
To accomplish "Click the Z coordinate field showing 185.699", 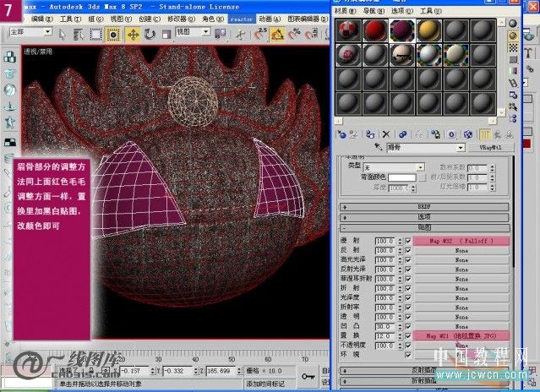I will click(x=221, y=371).
